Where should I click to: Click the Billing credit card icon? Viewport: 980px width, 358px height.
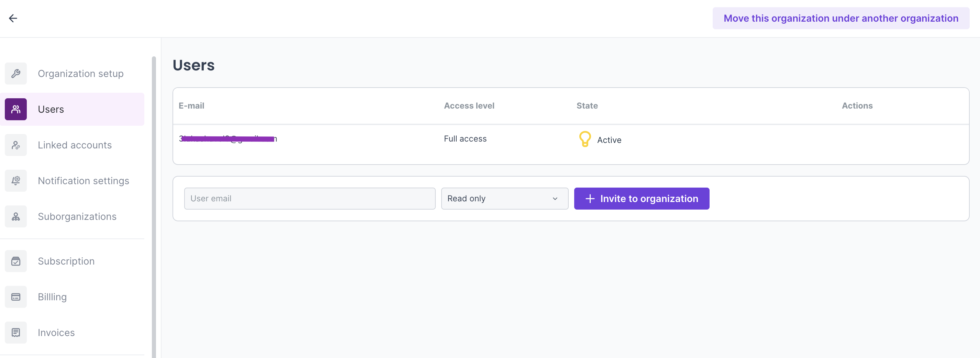15,297
